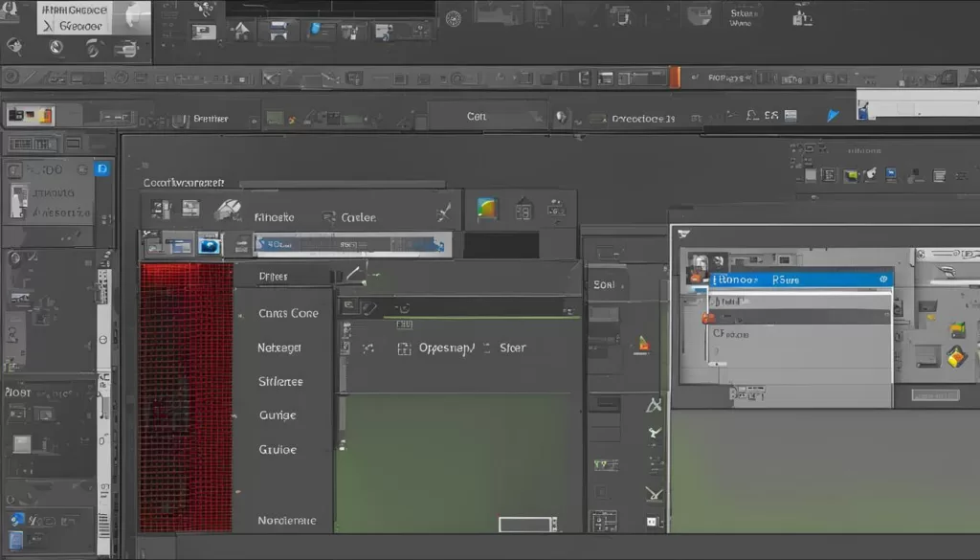Click the blue arrow cursor icon
The width and height of the screenshot is (980, 560).
pos(831,116)
